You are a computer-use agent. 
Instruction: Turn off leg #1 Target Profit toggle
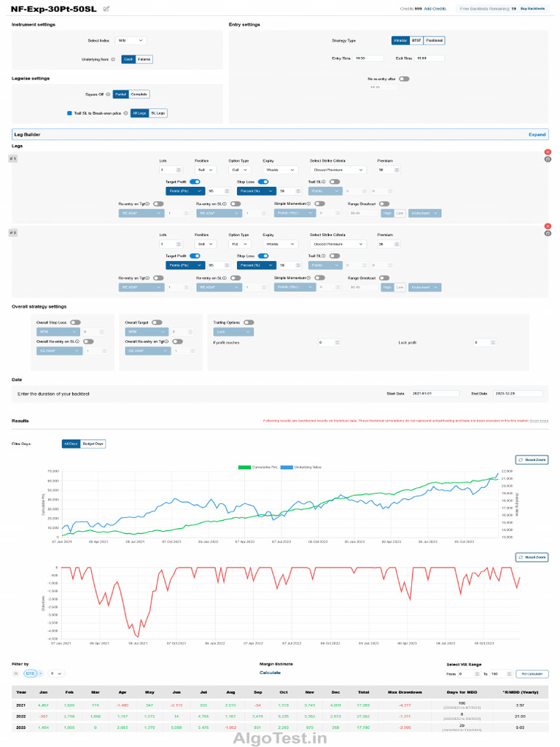[195, 182]
